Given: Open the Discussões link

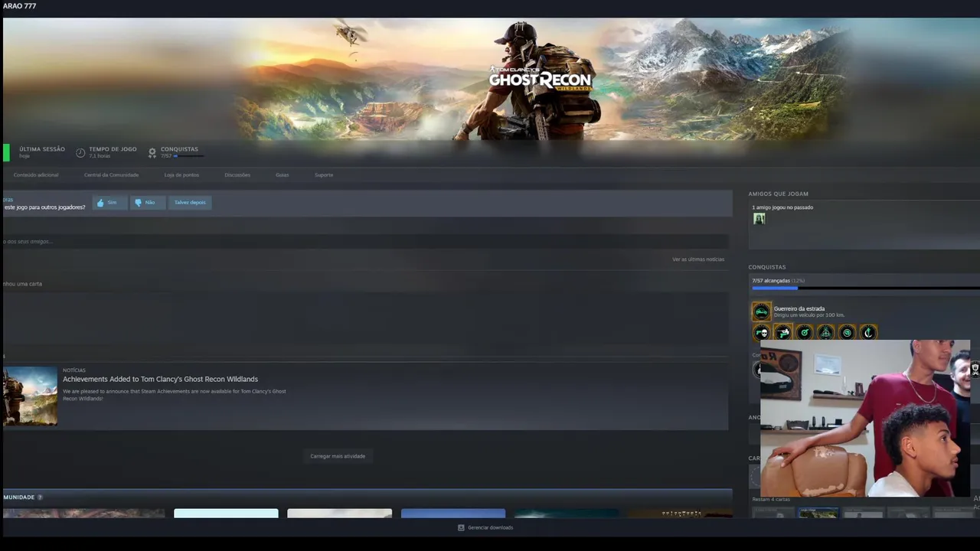Looking at the screenshot, I should pos(237,174).
